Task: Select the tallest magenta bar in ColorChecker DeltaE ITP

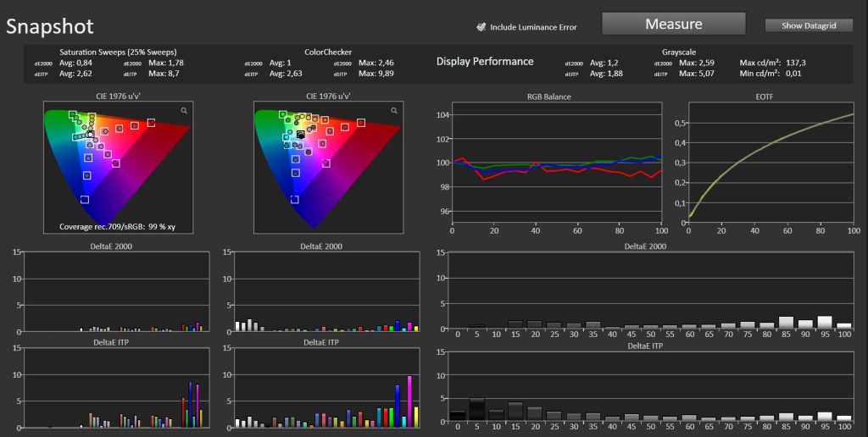Action: [409, 402]
